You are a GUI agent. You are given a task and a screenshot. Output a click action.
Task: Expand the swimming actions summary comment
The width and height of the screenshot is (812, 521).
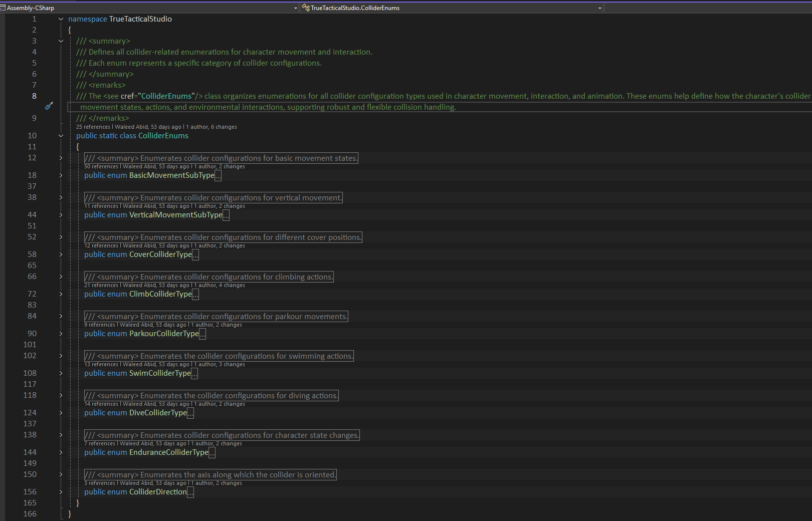pyautogui.click(x=61, y=356)
